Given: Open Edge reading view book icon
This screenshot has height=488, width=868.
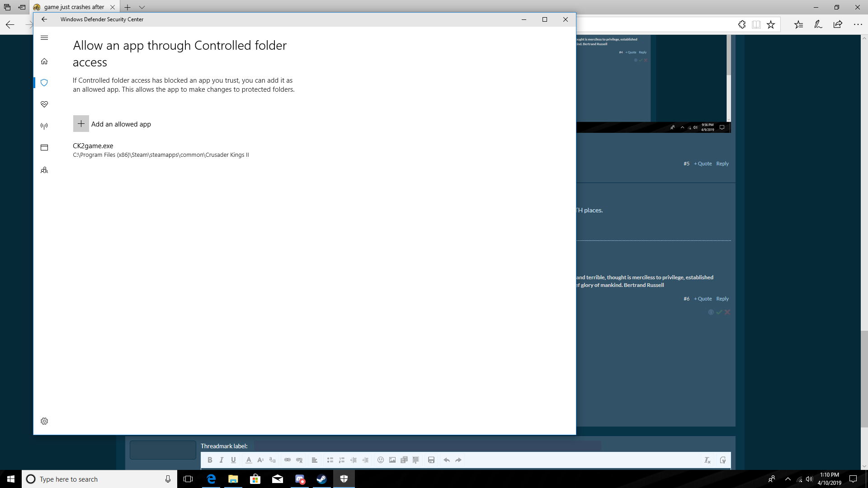Looking at the screenshot, I should pos(756,24).
